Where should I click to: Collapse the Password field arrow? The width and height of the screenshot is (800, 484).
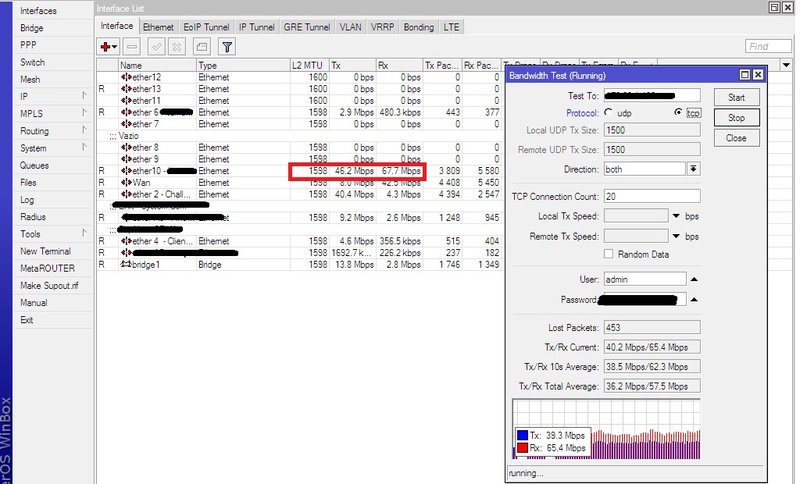tap(694, 299)
